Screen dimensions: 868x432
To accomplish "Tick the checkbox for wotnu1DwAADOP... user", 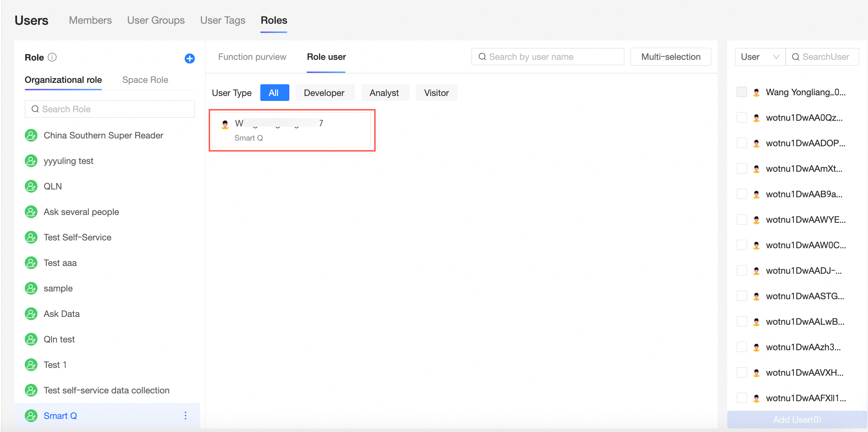I will 741,143.
